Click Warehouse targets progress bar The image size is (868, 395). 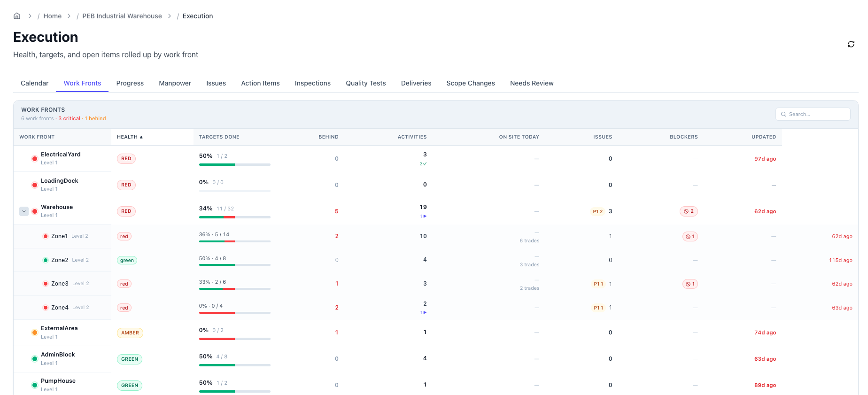[x=235, y=217]
